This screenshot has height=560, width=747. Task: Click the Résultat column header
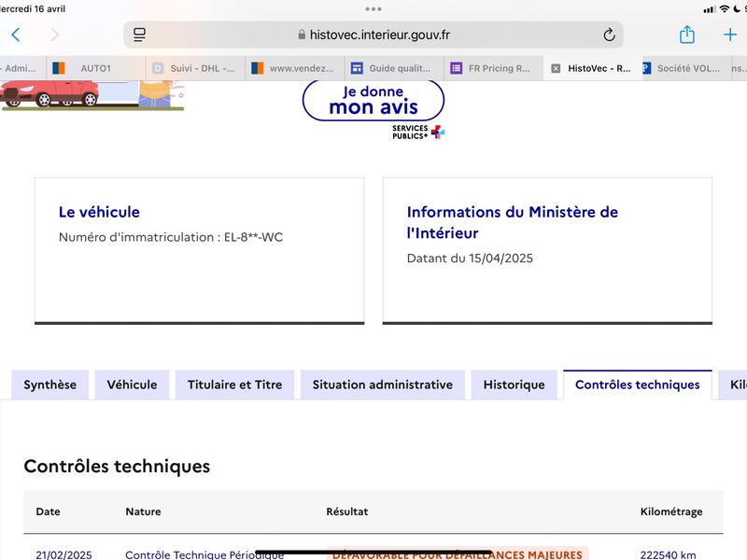347,511
